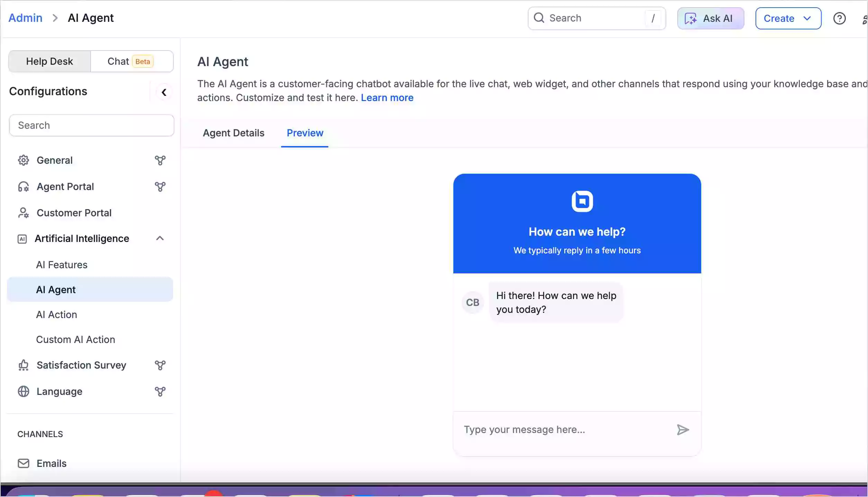
Task: Click the Customer Portal person icon
Action: click(x=23, y=213)
